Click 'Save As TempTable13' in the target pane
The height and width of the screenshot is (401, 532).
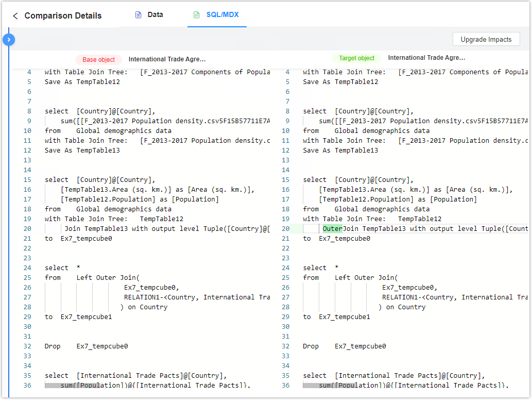(340, 151)
